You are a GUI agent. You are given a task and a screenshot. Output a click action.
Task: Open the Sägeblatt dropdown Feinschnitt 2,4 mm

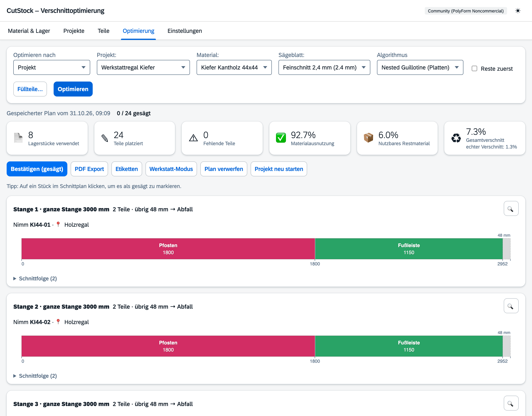coord(324,67)
